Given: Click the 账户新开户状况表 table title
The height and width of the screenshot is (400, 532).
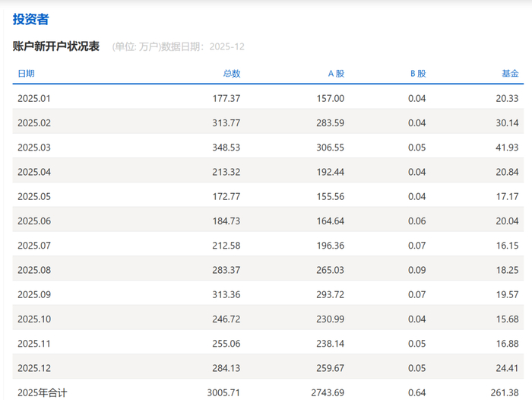Looking at the screenshot, I should (56, 46).
